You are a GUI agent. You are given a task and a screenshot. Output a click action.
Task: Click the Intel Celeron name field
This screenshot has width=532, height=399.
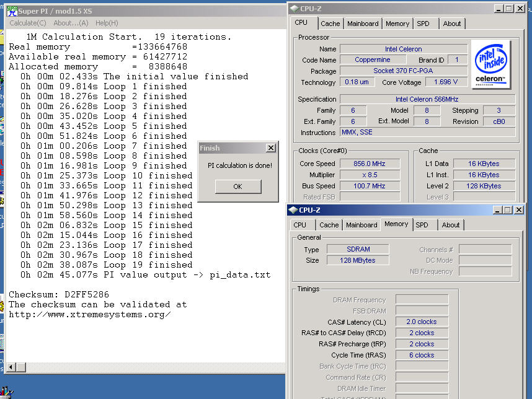[x=404, y=49]
